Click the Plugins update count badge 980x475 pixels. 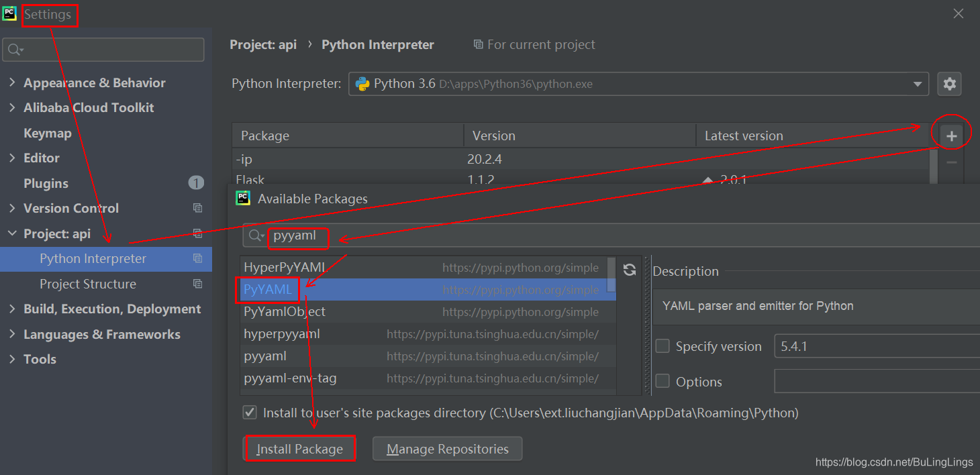[196, 182]
